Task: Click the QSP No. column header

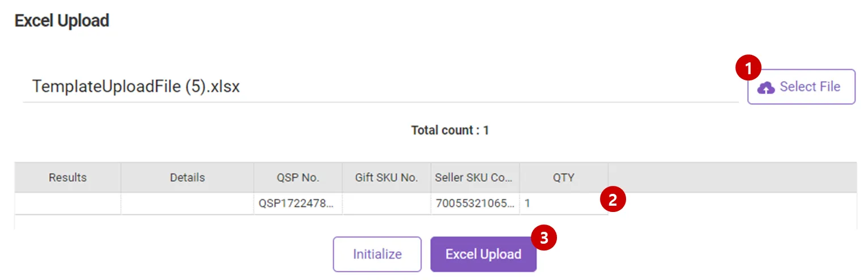Action: click(297, 177)
